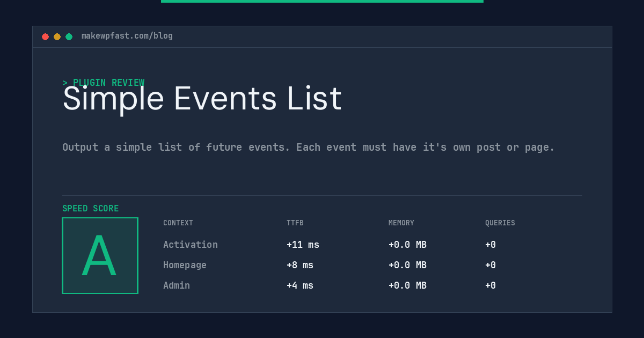This screenshot has width=644, height=338.
Task: Click the '+11 ms' TTFB value
Action: [303, 245]
